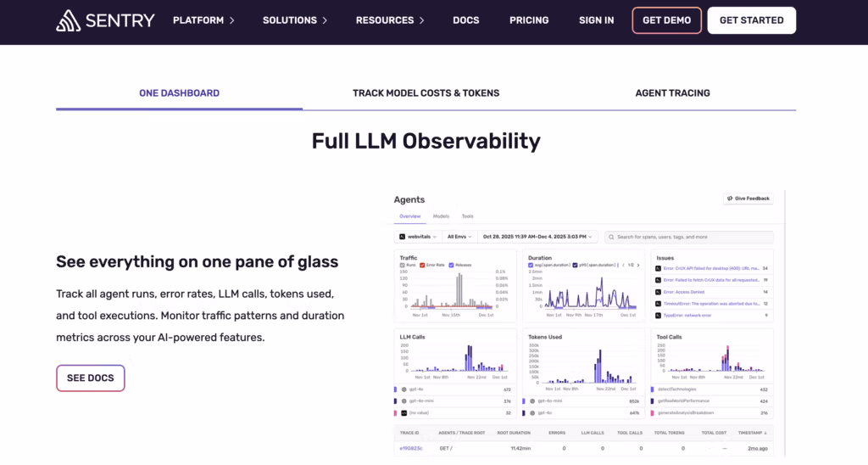The height and width of the screenshot is (465, 868).
Task: Switch to the Agent Tracing tab
Action: [x=672, y=93]
